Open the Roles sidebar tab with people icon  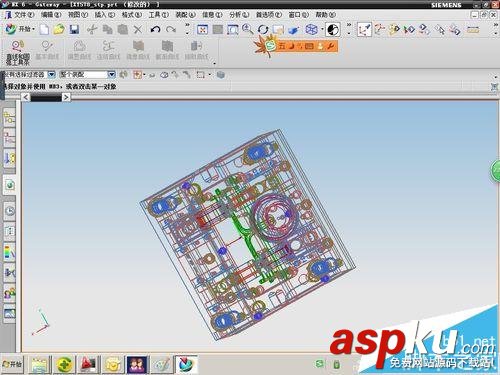9,293
